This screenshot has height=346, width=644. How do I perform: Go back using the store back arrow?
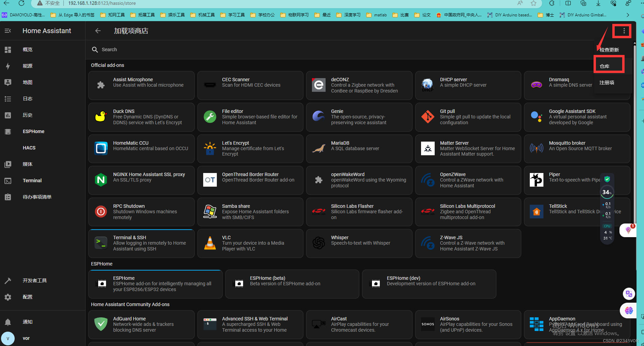pos(98,31)
